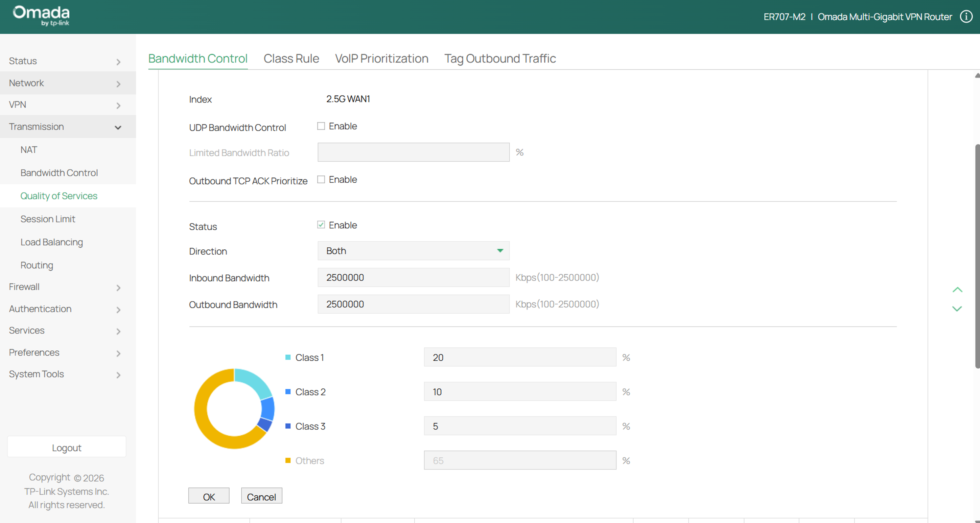Screen dimensions: 980x523
Task: Click the Kbps(100-2500000) hint beside Inbound Bandwidth
Action: [x=557, y=278]
